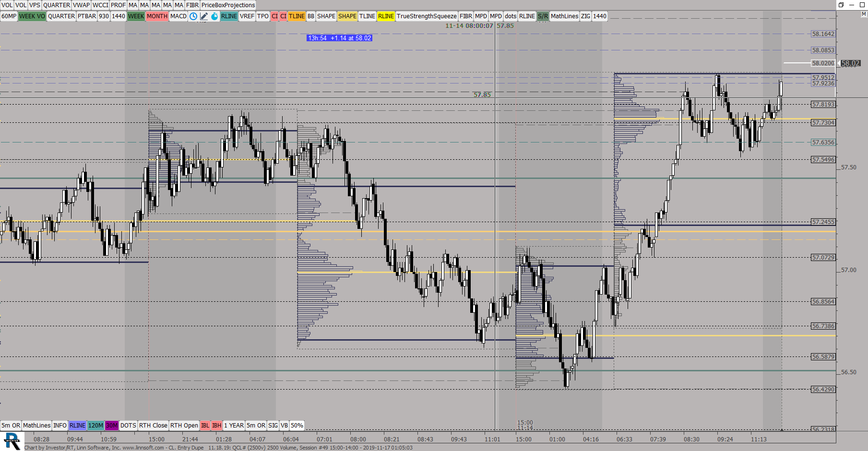Toggle the red MONTH button
The width and height of the screenshot is (868, 451).
tap(157, 16)
